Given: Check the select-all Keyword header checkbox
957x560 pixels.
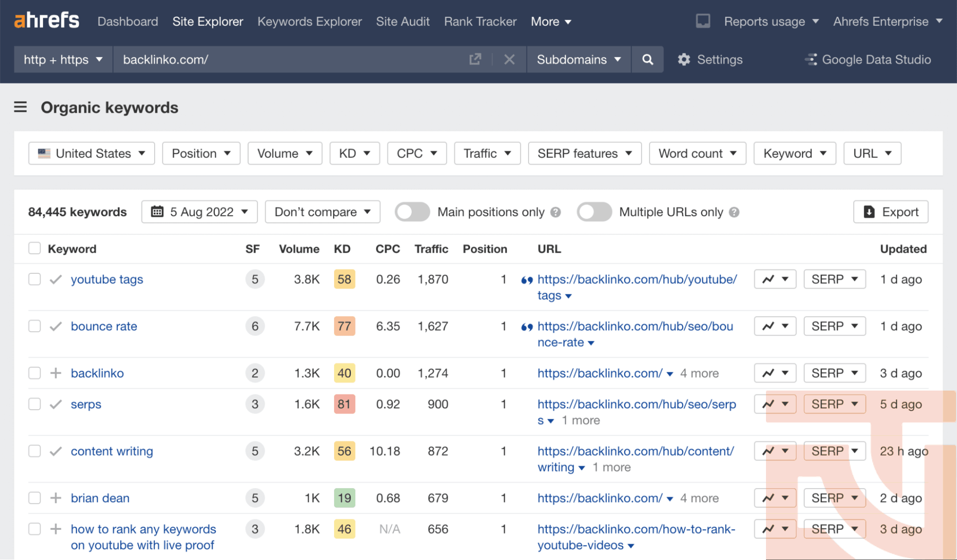Looking at the screenshot, I should click(x=34, y=248).
